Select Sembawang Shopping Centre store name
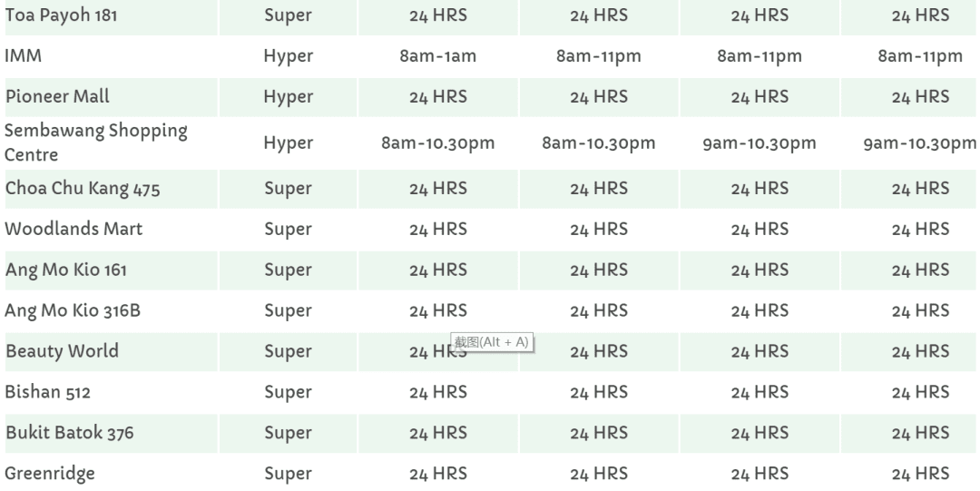Screen dimensions: 980x491 (x=95, y=142)
